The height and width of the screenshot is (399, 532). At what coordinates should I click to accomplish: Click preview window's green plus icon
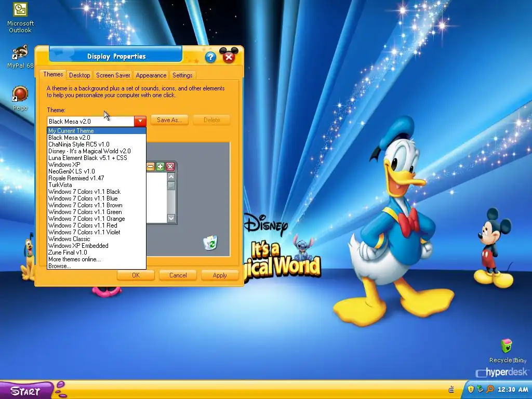(x=160, y=166)
